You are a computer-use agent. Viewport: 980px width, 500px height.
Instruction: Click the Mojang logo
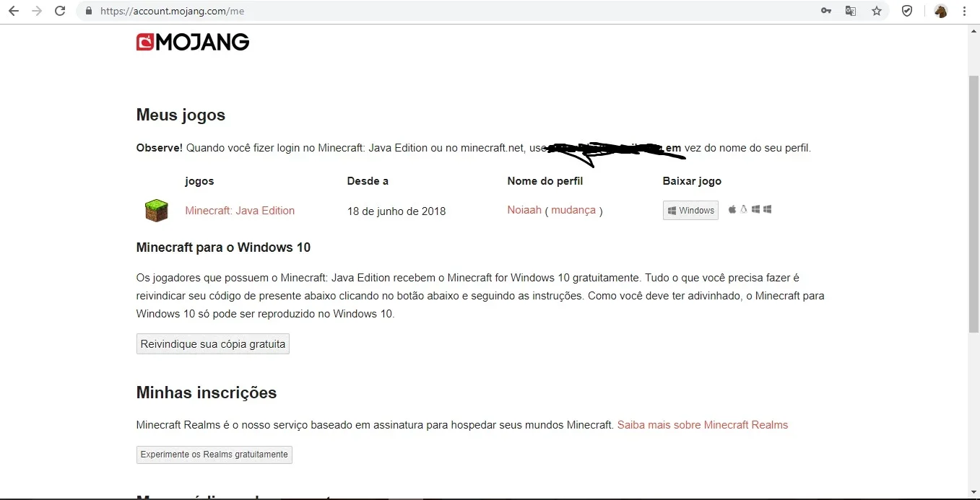point(193,43)
